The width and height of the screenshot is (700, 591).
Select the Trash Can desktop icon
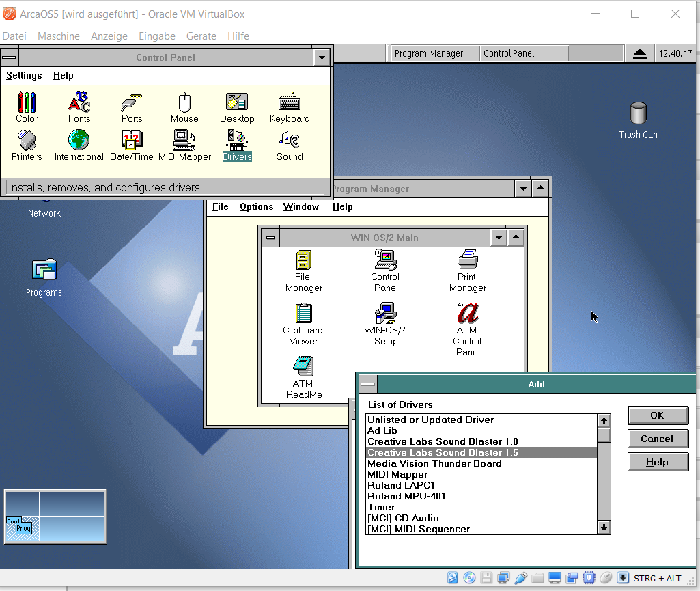(638, 121)
